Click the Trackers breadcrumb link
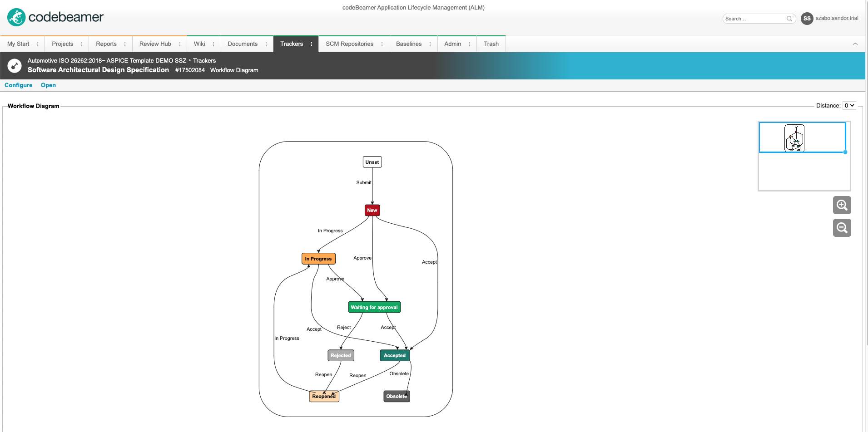This screenshot has width=868, height=432. click(204, 60)
